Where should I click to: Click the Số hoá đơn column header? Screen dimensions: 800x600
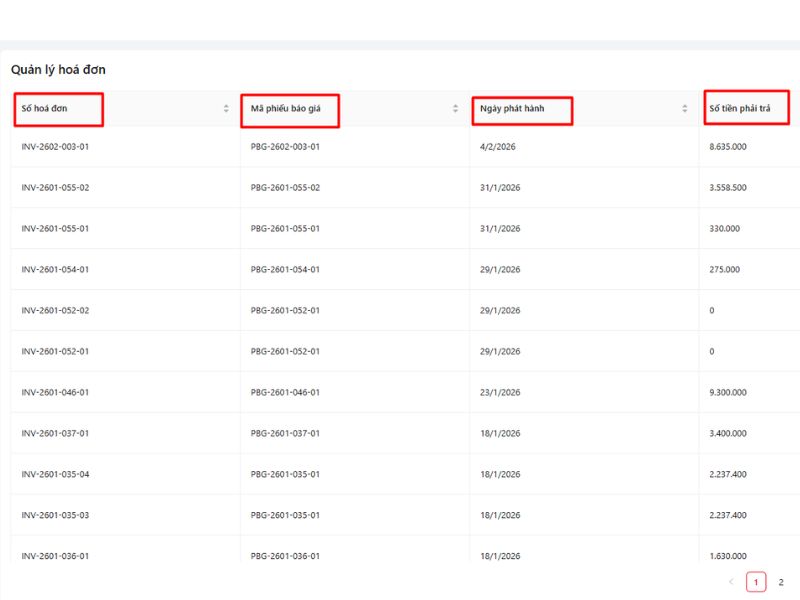pyautogui.click(x=45, y=108)
